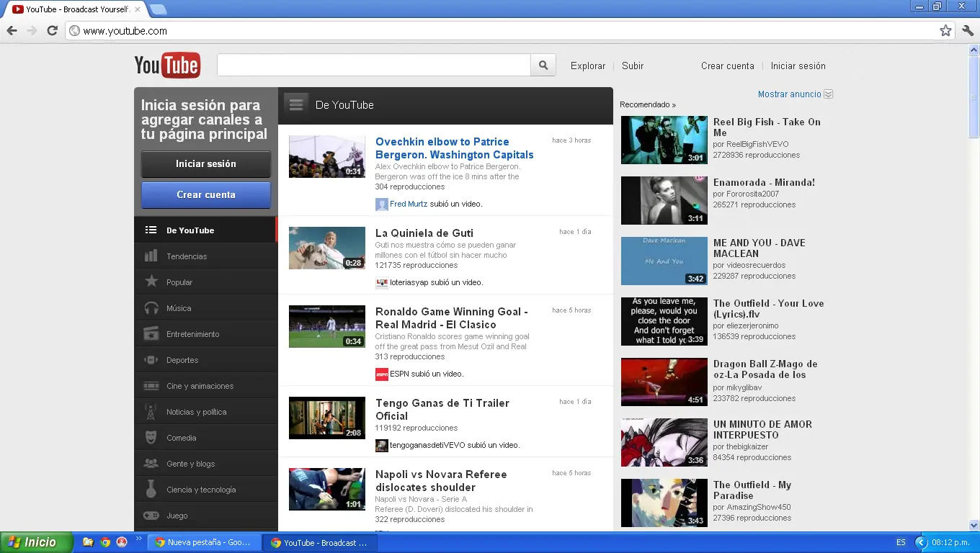The height and width of the screenshot is (553, 980).
Task: Open the Enamorada - Miranda! video thumbnail
Action: pyautogui.click(x=664, y=200)
